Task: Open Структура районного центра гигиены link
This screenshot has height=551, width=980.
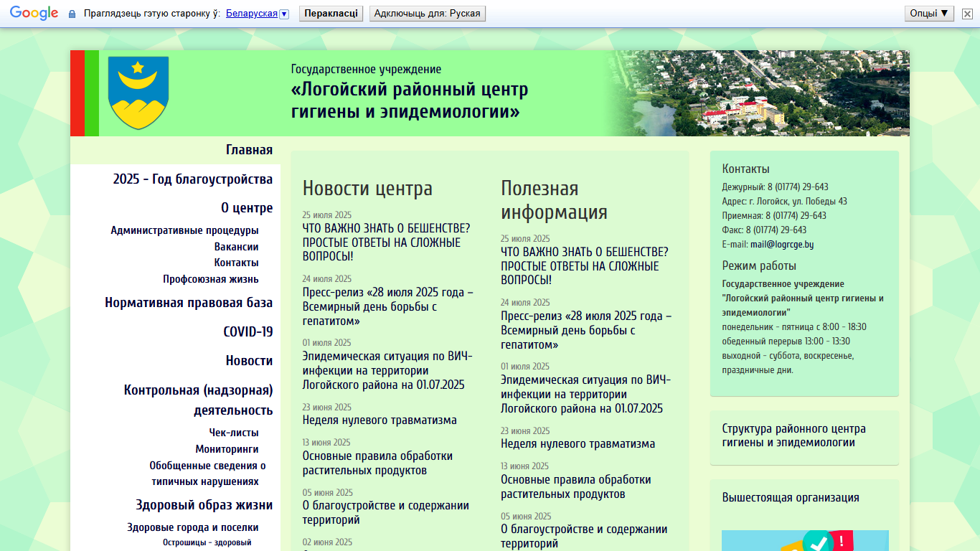Action: 794,435
